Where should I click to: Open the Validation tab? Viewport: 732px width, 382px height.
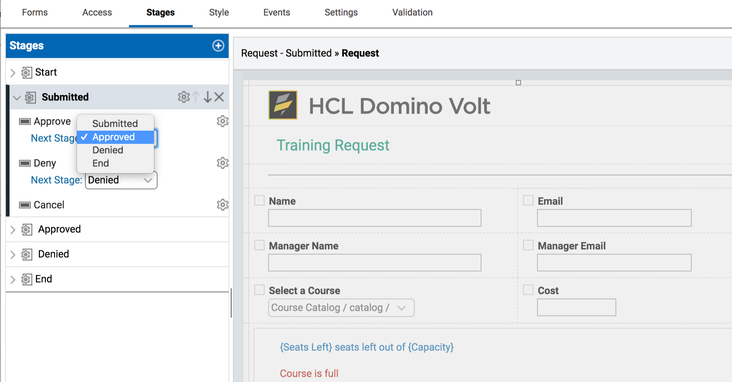(x=412, y=13)
